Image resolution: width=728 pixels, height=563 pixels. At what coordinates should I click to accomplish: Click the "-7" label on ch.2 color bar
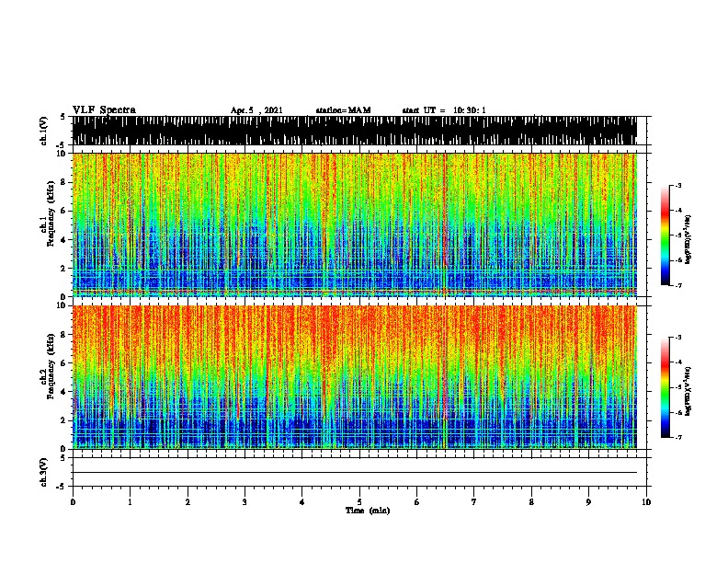point(678,437)
